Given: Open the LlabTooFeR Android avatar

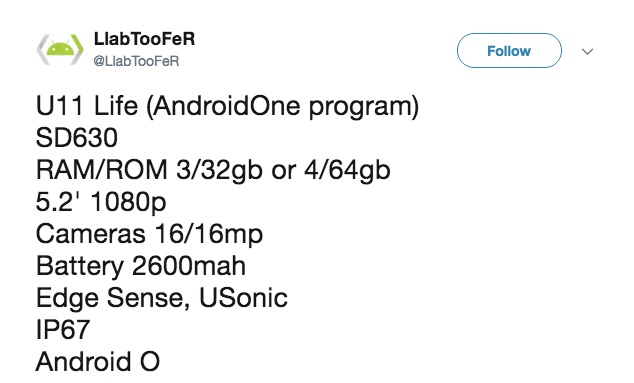Looking at the screenshot, I should click(60, 49).
